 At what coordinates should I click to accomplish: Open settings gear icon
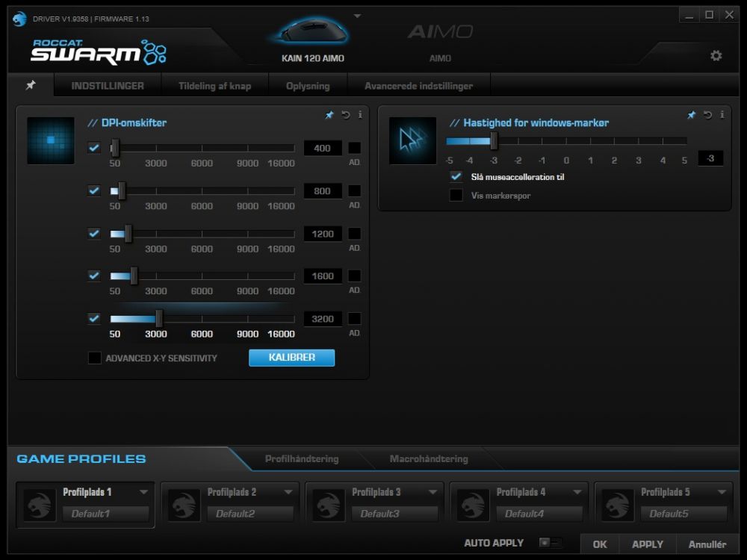[716, 56]
